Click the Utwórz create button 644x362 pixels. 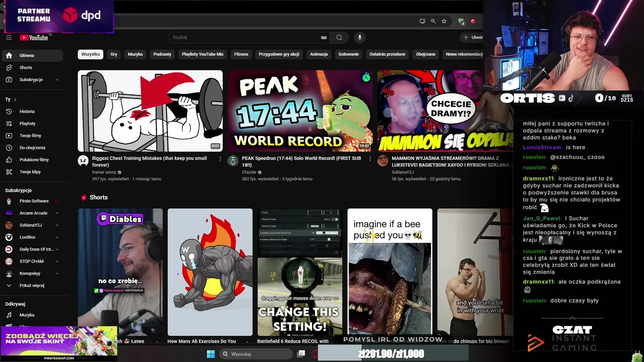coord(473,37)
